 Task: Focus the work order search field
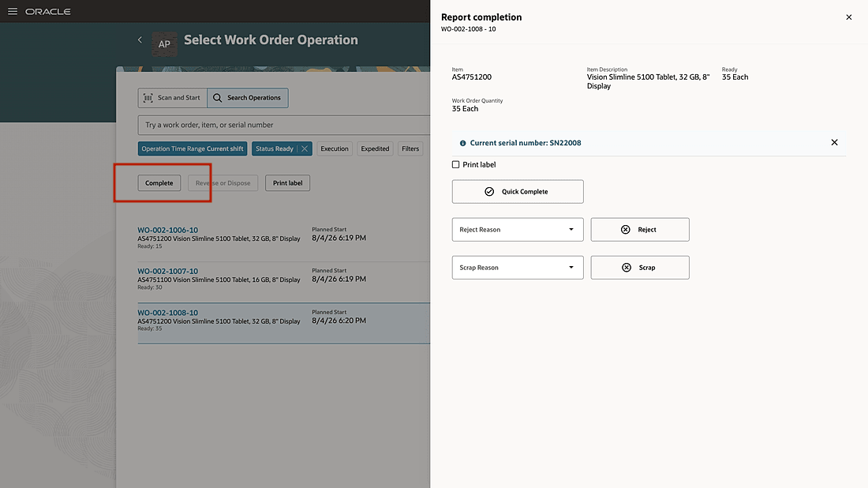pyautogui.click(x=284, y=125)
